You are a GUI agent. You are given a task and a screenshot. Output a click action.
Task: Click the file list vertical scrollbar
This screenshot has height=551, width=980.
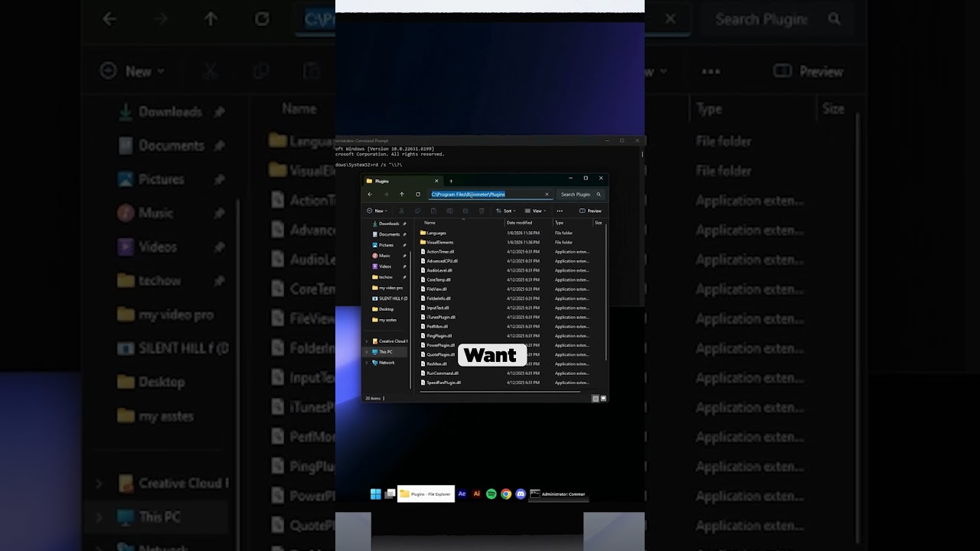point(606,291)
